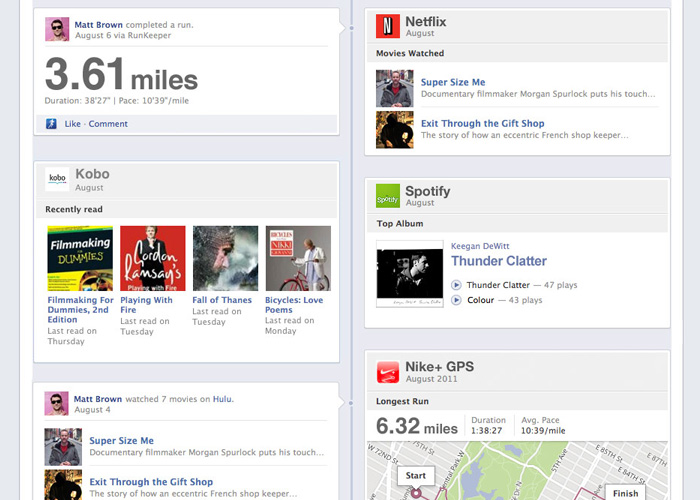The height and width of the screenshot is (500, 700).
Task: Play the Colour track
Action: [x=456, y=300]
